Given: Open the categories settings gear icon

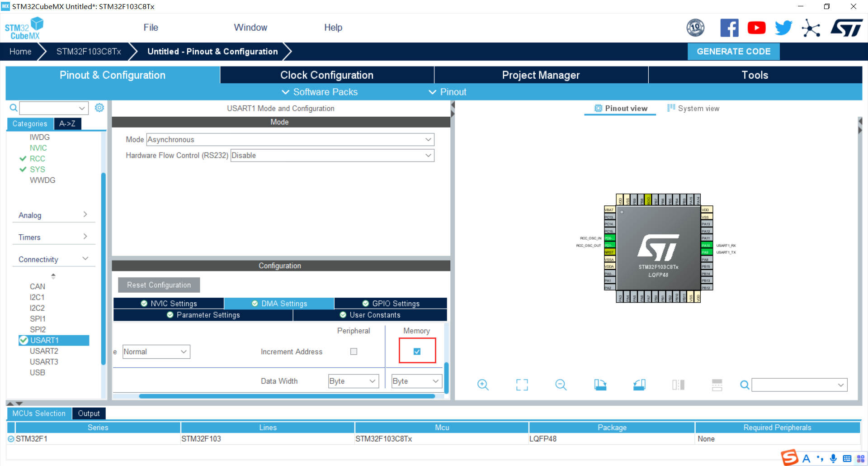Looking at the screenshot, I should [x=99, y=108].
